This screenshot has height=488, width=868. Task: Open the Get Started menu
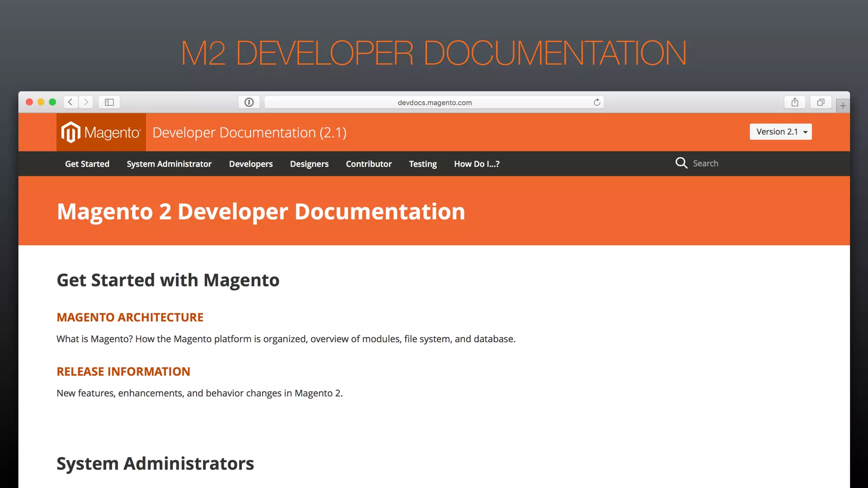point(87,164)
